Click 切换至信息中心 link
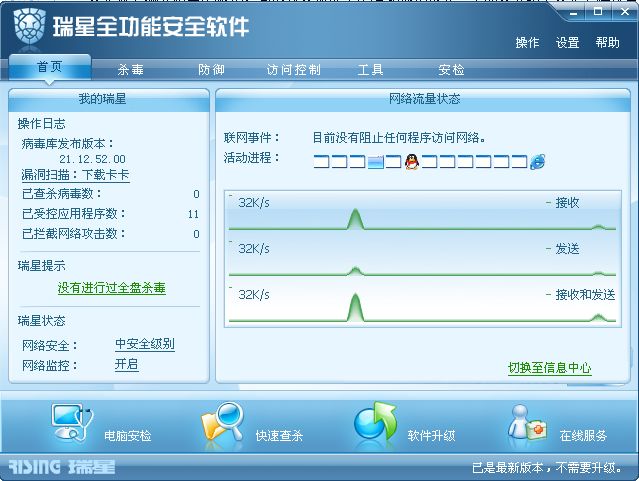This screenshot has height=481, width=639. (549, 368)
